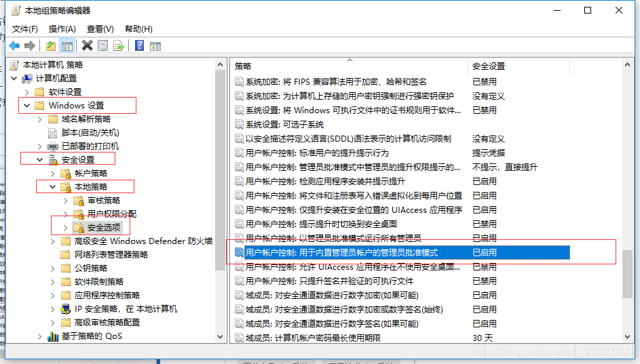Expand the 帐户策略 node
Screen dimensions: 640x364
coord(53,174)
